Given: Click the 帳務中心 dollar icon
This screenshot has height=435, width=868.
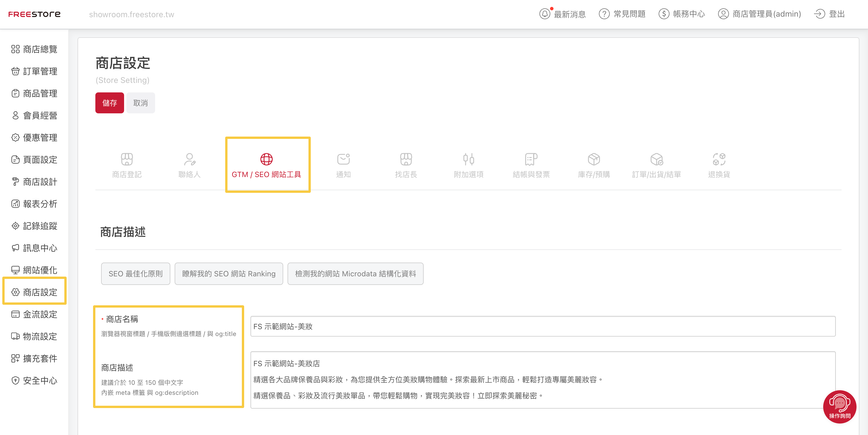Looking at the screenshot, I should tap(664, 14).
